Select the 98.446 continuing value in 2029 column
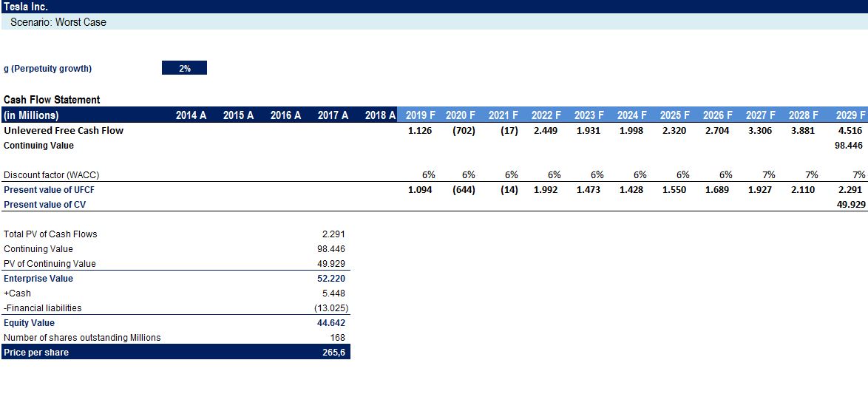Screen dimensions: 868x411 850,146
